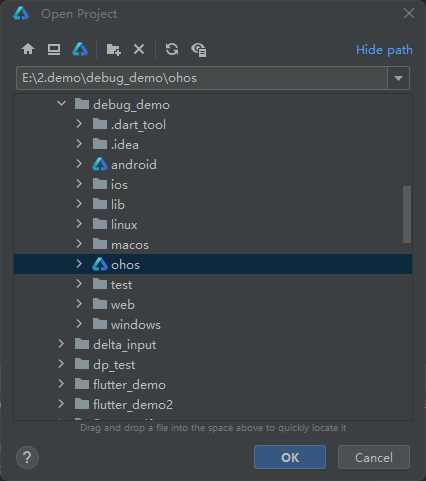Expand the lib folder chevron
The image size is (426, 481).
click(79, 204)
